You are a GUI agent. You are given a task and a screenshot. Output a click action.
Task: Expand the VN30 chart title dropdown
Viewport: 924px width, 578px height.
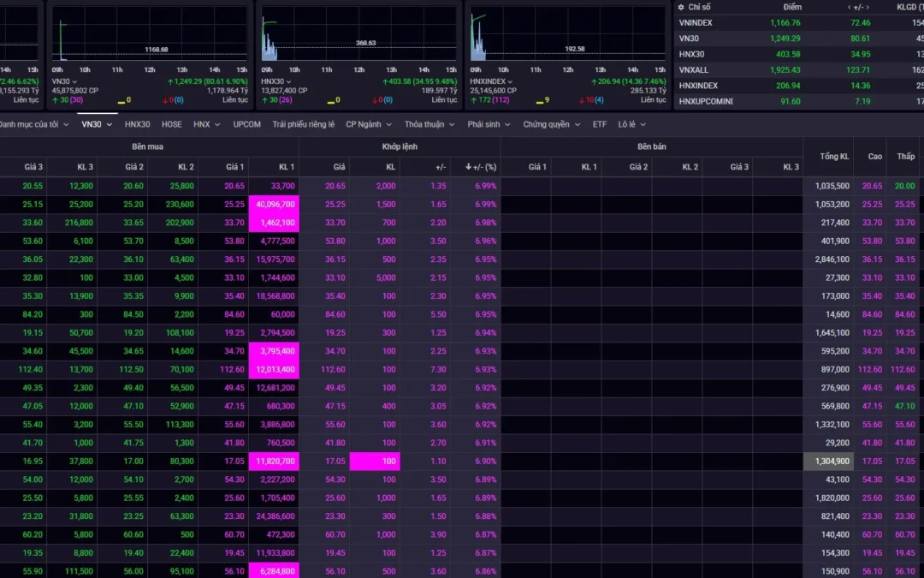[74, 81]
